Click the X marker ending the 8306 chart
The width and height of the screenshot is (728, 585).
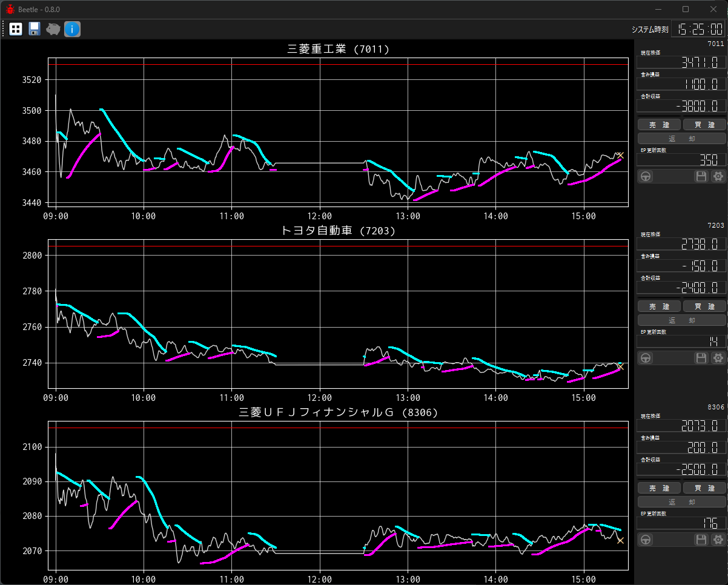[x=620, y=540]
